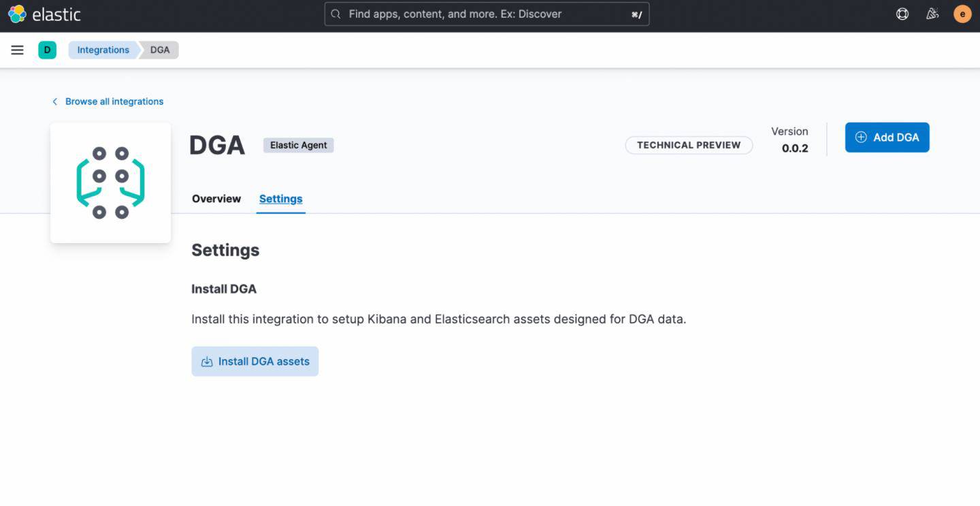Image resolution: width=980 pixels, height=506 pixels.
Task: Click the DGA breadcrumb item
Action: pyautogui.click(x=160, y=50)
